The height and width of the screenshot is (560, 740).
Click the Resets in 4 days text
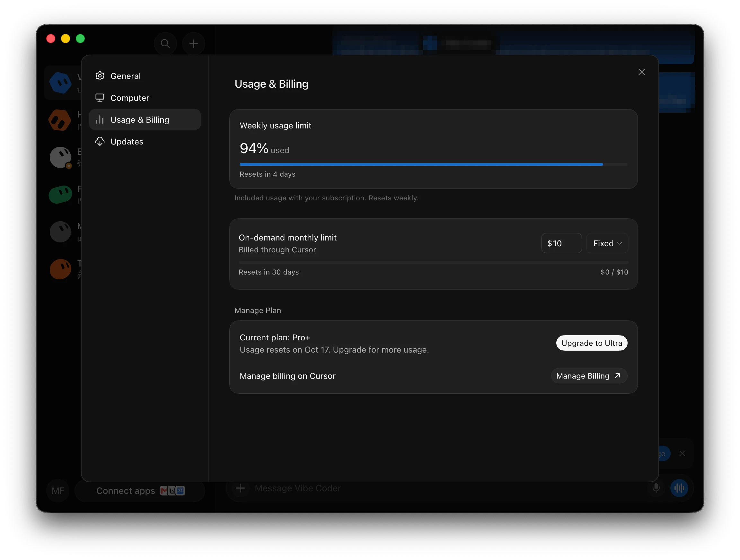click(267, 174)
